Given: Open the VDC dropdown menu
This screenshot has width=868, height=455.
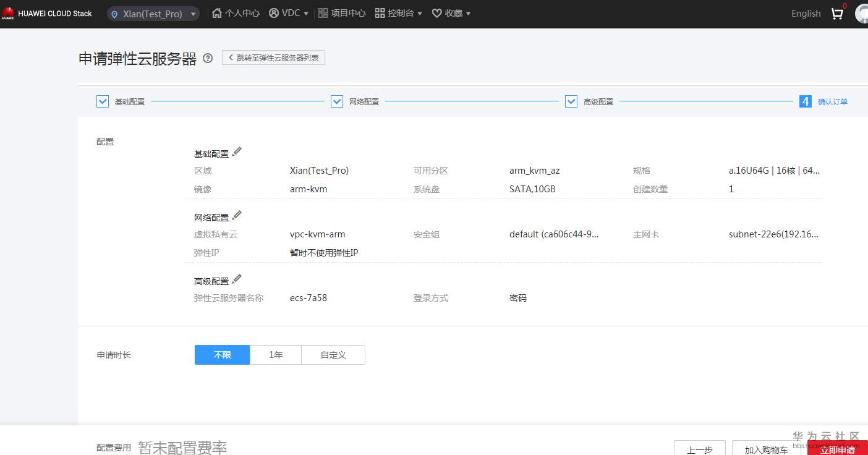Looking at the screenshot, I should click(x=289, y=13).
